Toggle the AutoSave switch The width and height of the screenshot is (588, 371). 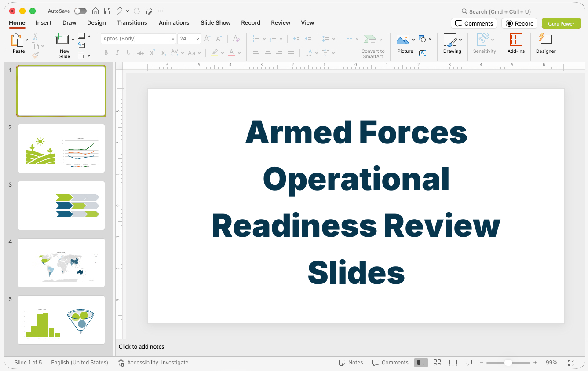(80, 11)
